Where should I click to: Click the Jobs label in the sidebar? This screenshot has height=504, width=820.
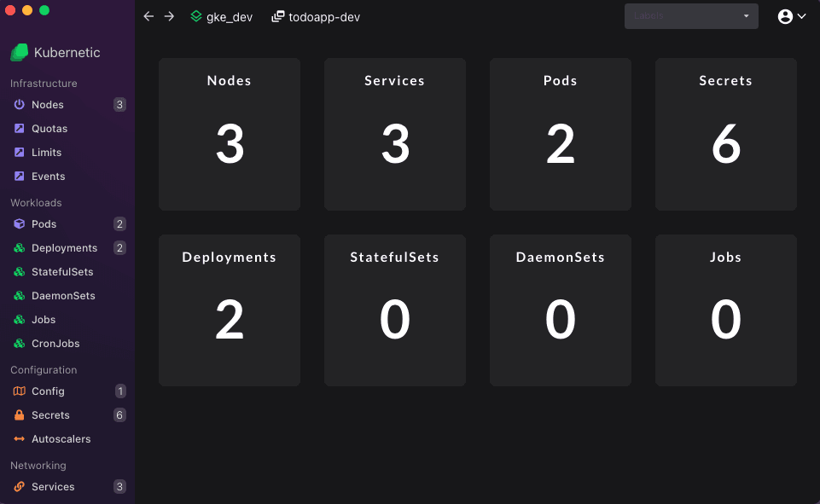coord(44,320)
